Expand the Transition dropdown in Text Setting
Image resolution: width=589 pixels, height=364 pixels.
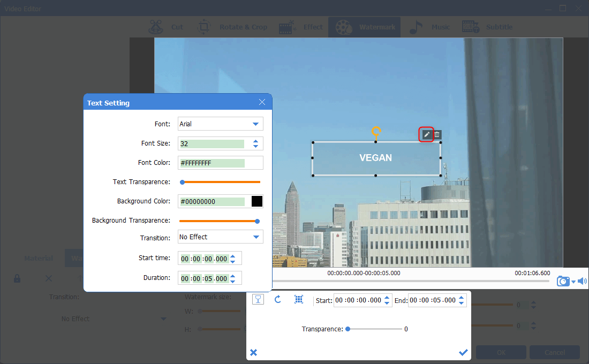point(220,237)
